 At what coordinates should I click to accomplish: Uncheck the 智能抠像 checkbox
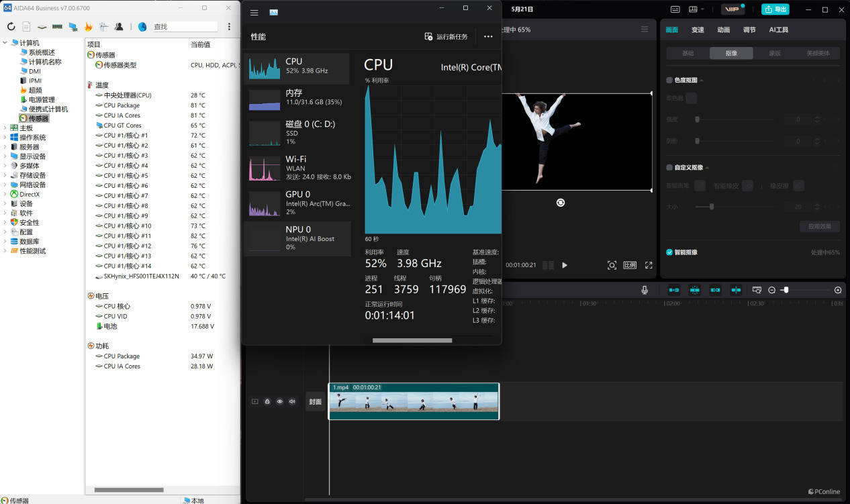coord(669,252)
